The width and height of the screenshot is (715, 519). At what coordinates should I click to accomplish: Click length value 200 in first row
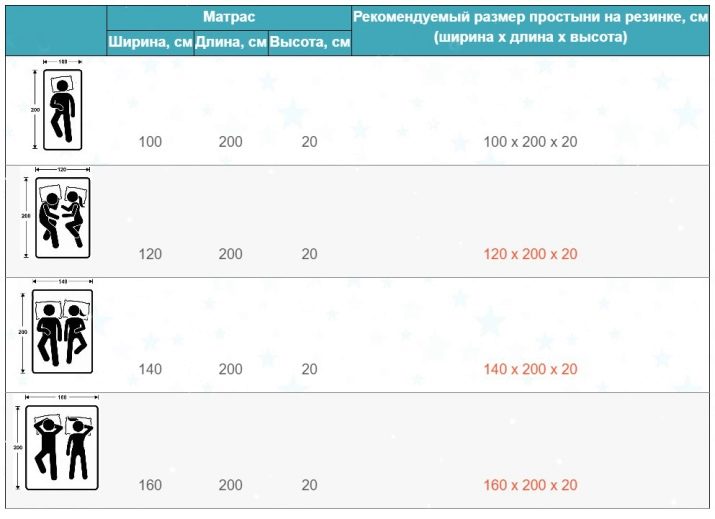point(230,142)
